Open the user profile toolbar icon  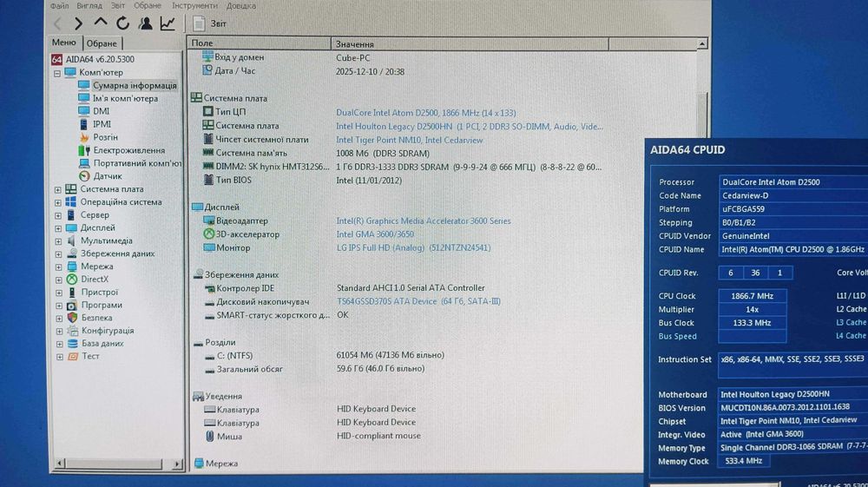click(x=146, y=23)
